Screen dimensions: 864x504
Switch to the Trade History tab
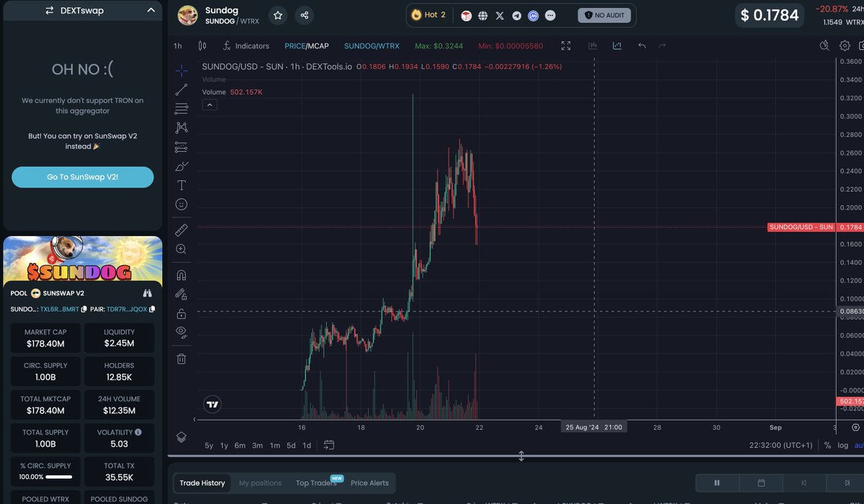(x=202, y=483)
